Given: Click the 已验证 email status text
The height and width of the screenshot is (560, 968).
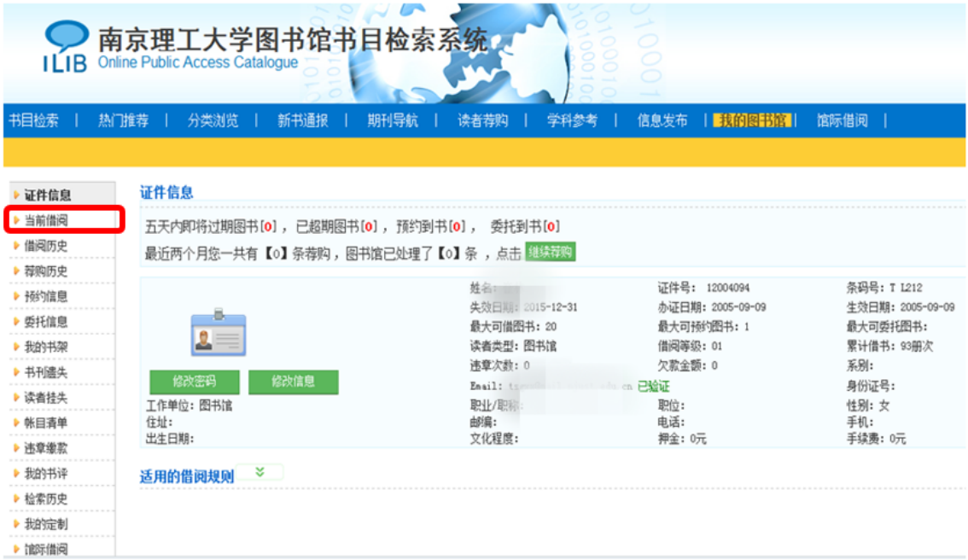Looking at the screenshot, I should point(653,386).
